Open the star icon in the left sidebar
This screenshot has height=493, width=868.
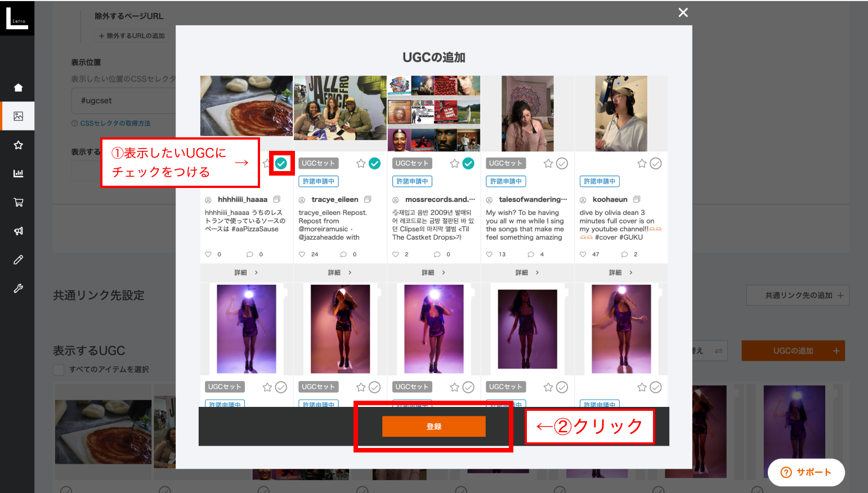pos(18,145)
